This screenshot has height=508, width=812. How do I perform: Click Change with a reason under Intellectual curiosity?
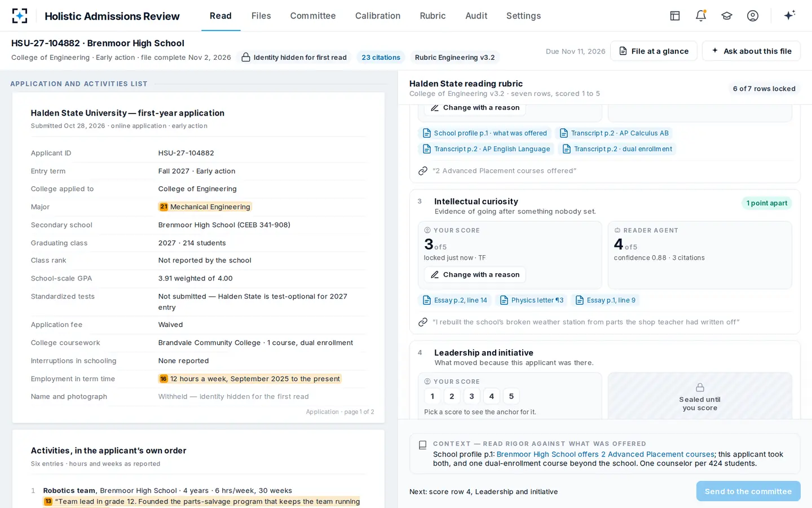(x=475, y=275)
